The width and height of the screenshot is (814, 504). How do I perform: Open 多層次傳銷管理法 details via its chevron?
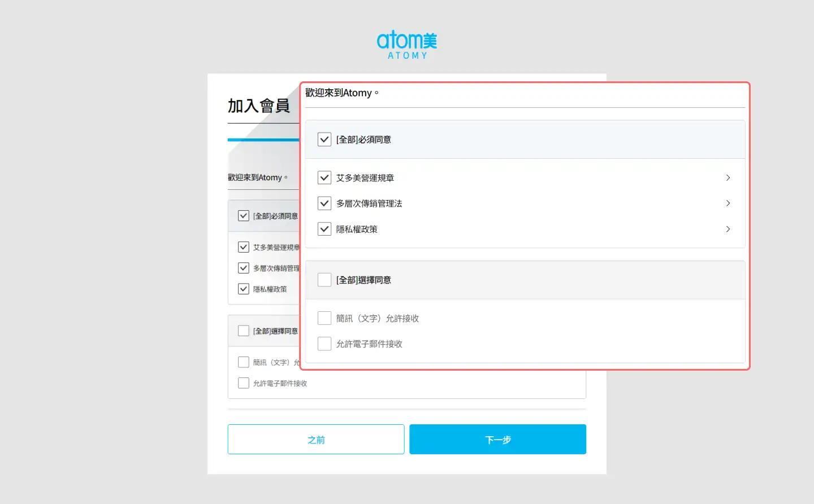(728, 203)
